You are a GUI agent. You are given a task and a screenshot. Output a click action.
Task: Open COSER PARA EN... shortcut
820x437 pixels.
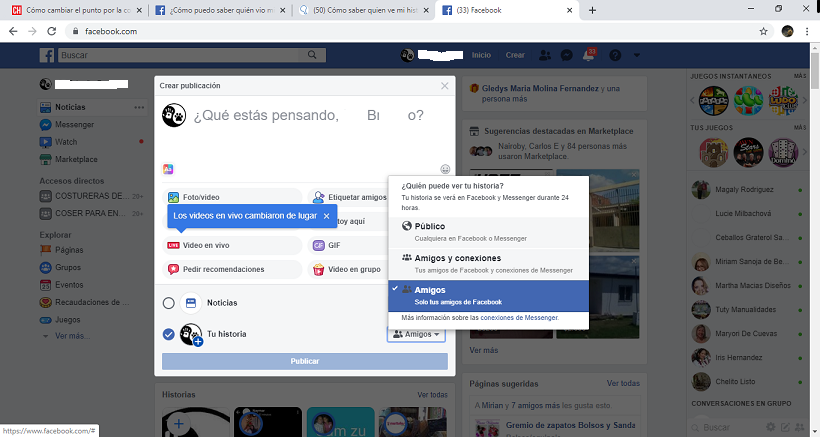coord(92,213)
